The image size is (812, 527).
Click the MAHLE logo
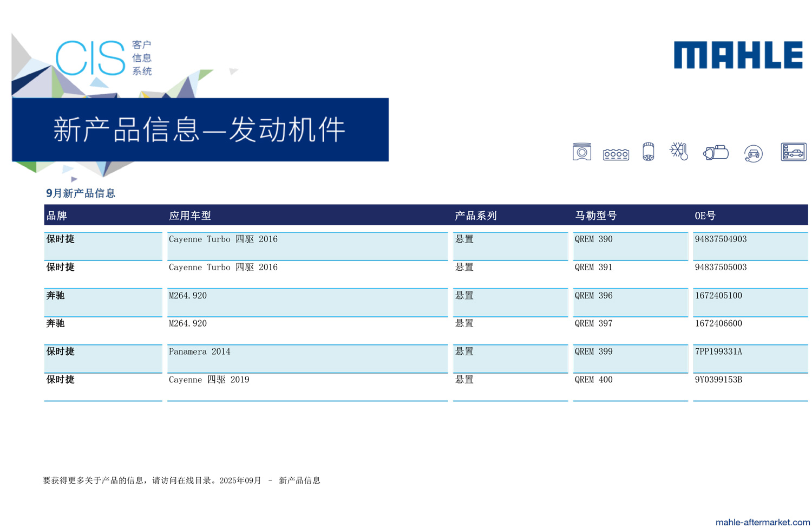pos(738,55)
